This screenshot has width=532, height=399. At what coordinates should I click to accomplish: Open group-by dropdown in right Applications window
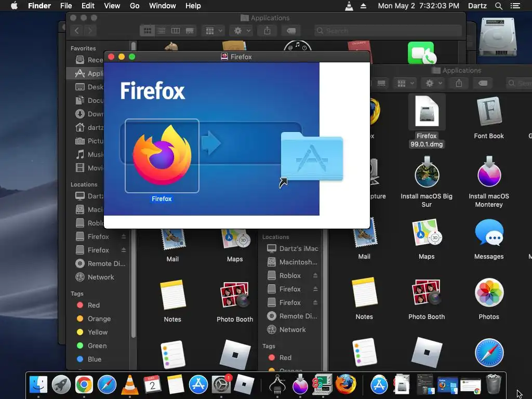pyautogui.click(x=405, y=83)
